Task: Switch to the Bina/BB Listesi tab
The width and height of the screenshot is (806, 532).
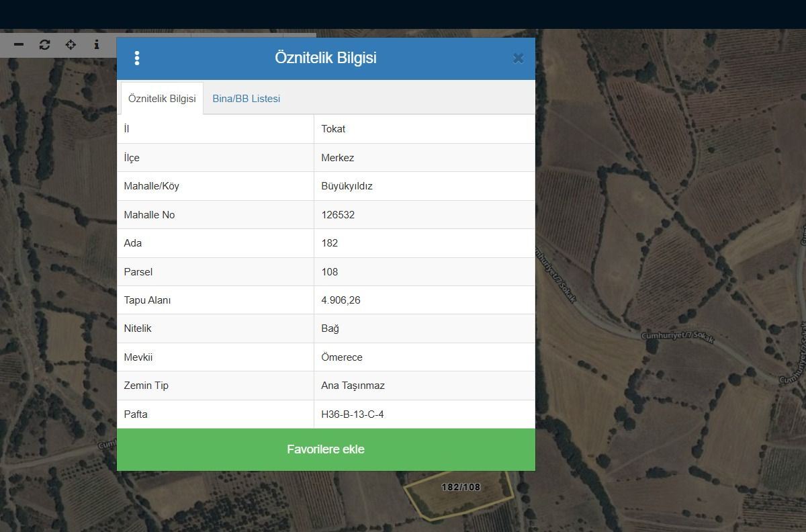Action: pos(246,99)
